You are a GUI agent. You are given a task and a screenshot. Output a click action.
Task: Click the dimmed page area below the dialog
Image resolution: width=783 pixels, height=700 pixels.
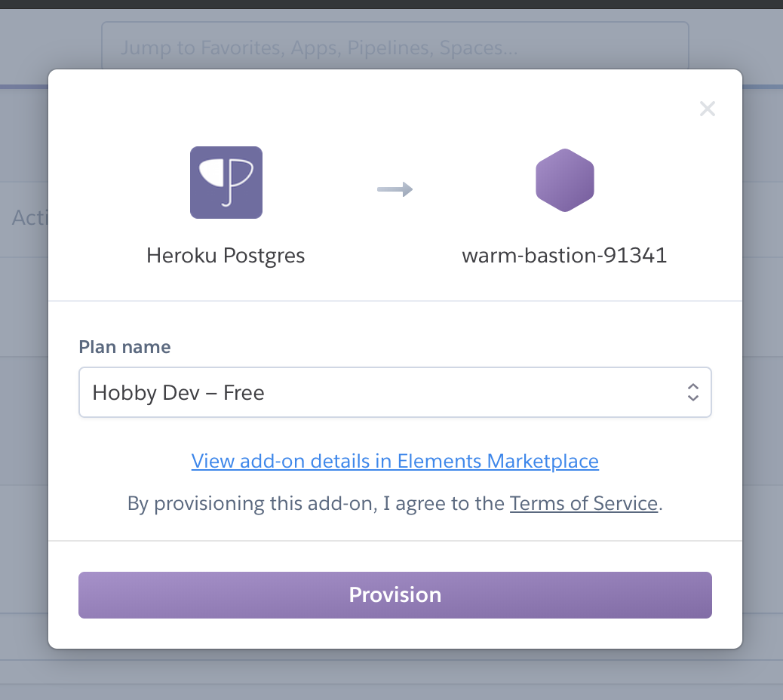[x=391, y=675]
